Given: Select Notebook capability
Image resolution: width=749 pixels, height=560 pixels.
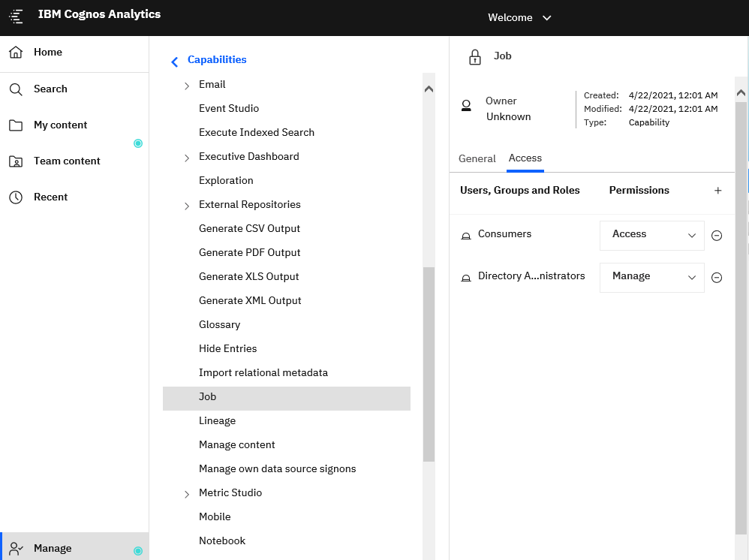Looking at the screenshot, I should (x=222, y=541).
